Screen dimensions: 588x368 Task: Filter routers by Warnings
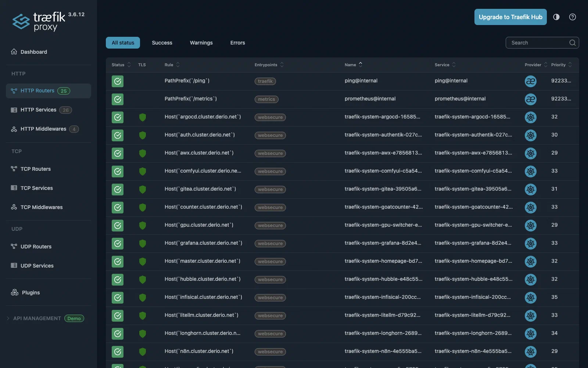coord(201,43)
